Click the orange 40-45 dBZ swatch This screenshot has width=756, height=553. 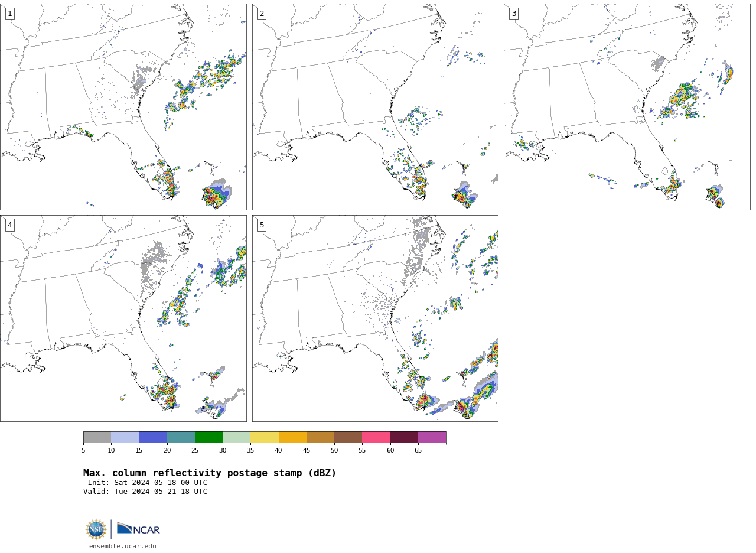coord(292,437)
